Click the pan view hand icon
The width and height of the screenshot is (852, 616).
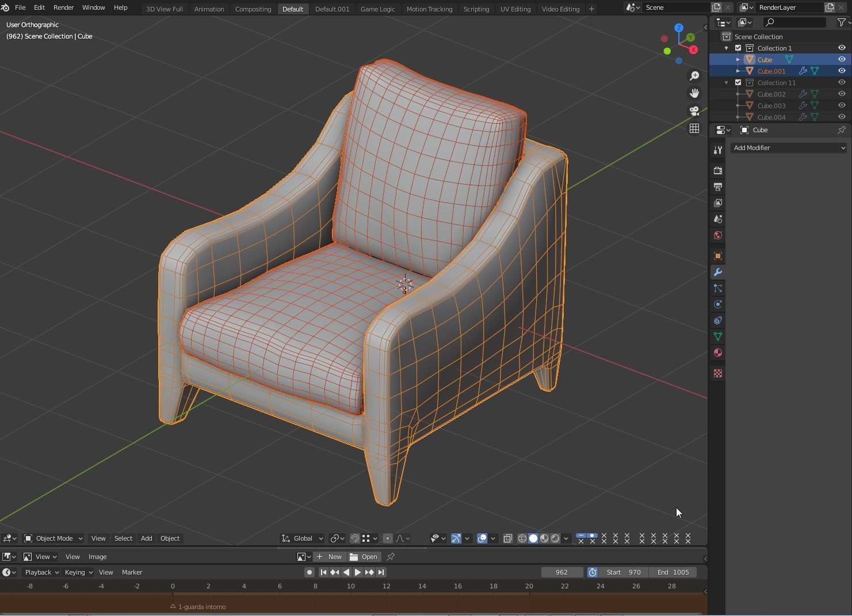[694, 93]
